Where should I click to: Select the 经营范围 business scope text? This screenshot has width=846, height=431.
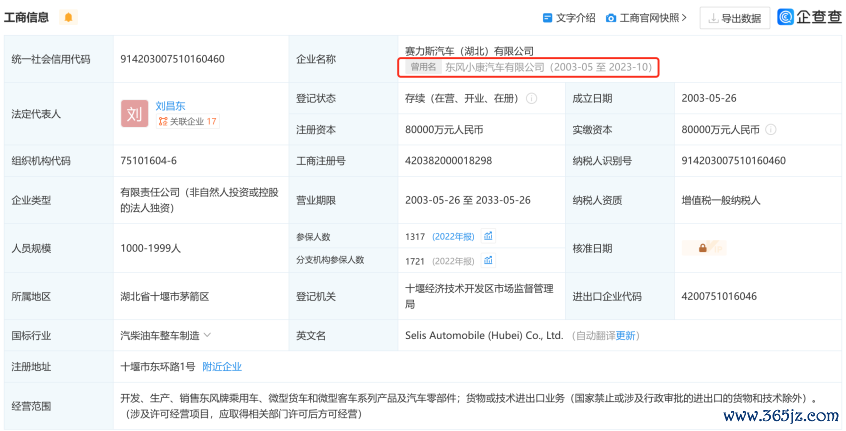(469, 407)
